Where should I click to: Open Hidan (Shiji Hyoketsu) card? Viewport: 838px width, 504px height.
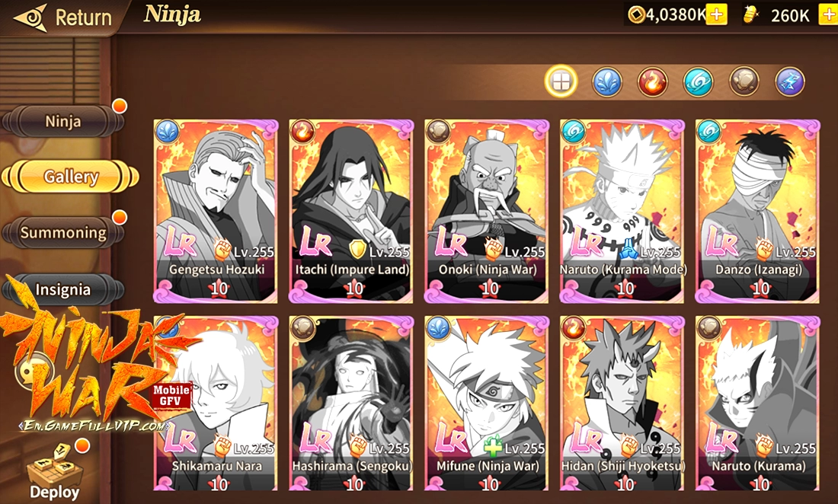click(622, 404)
